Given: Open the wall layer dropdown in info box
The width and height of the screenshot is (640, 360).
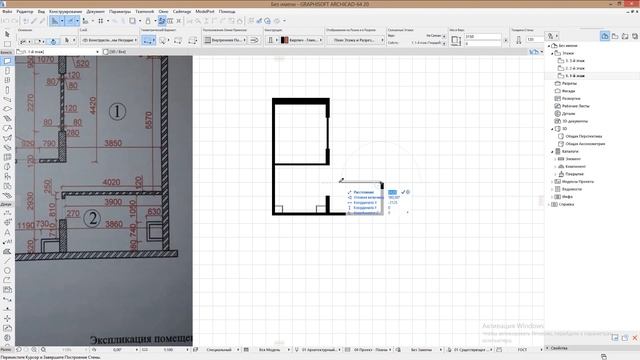Looking at the screenshot, I should point(109,40).
